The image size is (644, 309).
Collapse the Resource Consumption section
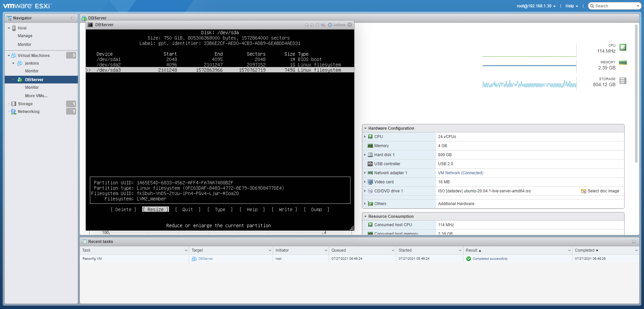tap(365, 217)
